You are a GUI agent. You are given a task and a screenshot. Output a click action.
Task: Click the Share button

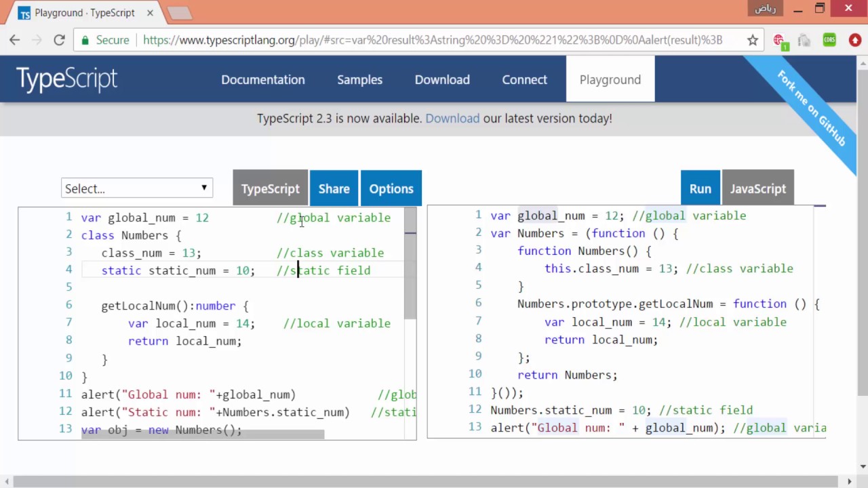(x=334, y=188)
